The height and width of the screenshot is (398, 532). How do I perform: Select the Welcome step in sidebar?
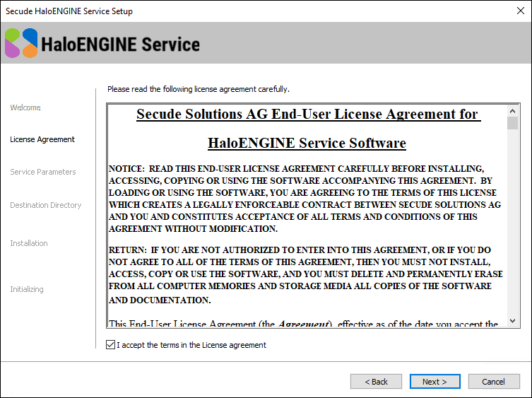click(x=25, y=107)
